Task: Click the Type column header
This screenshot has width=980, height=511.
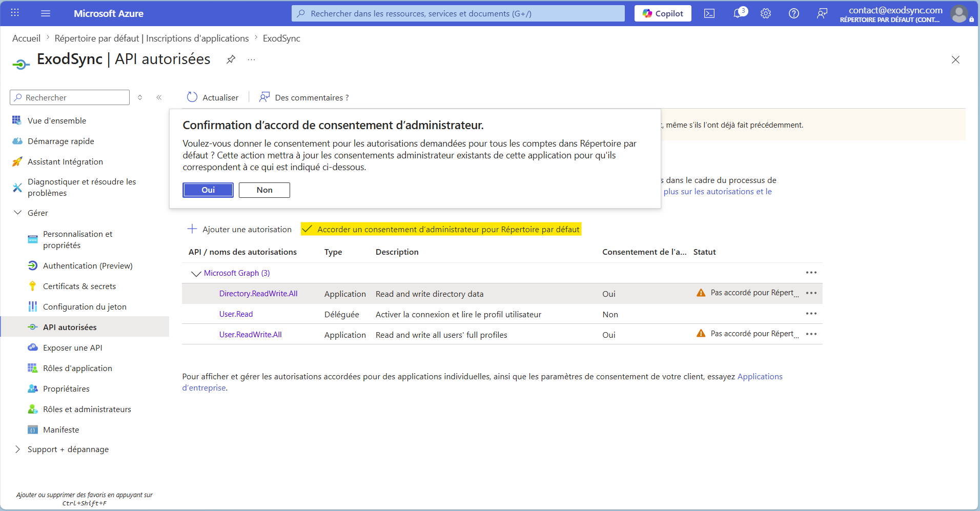Action: [333, 252]
